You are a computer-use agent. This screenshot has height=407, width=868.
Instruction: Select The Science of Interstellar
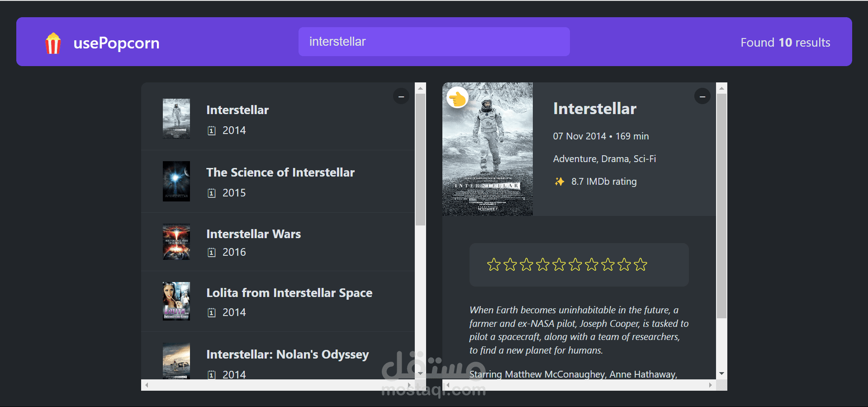pyautogui.click(x=278, y=182)
